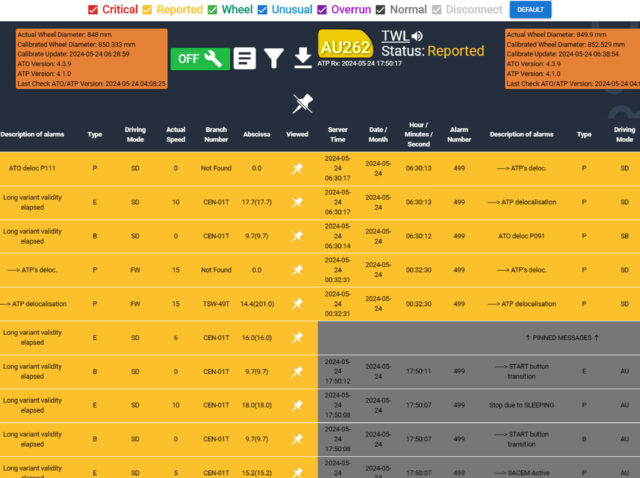Image resolution: width=640 pixels, height=478 pixels.
Task: Click the speaker icon beside TWL
Action: pos(417,37)
